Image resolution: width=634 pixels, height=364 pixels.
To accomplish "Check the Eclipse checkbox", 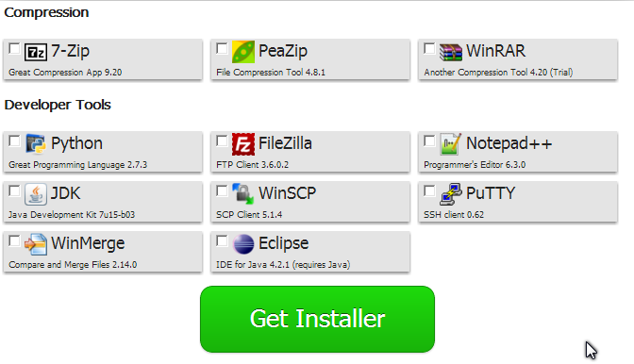I will point(222,240).
